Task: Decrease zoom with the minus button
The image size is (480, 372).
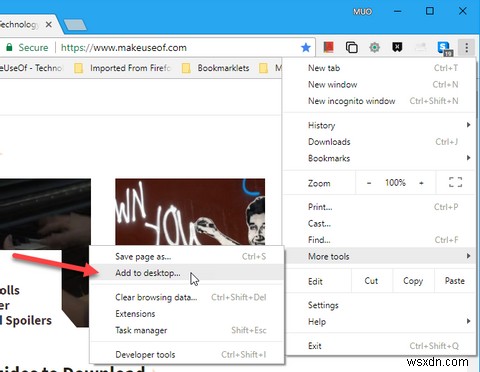Action: 369,183
